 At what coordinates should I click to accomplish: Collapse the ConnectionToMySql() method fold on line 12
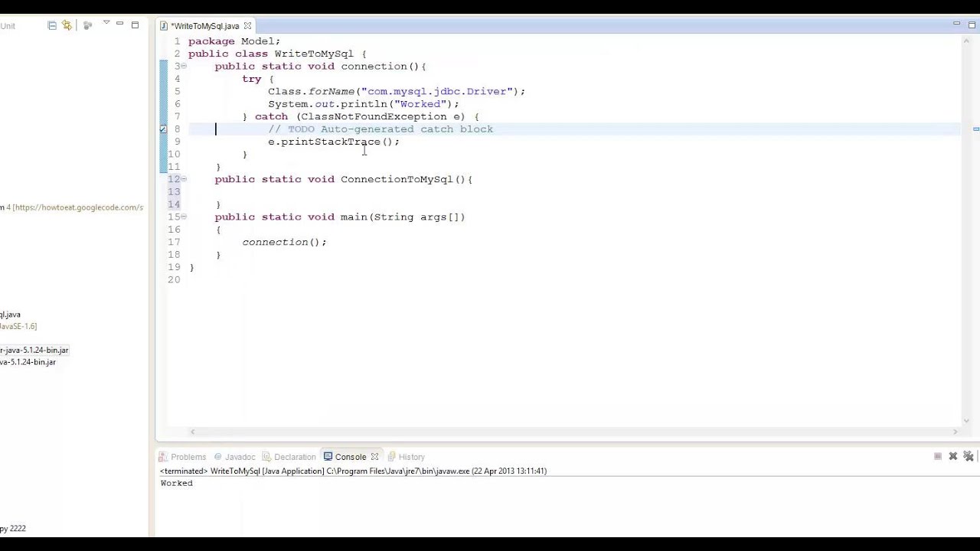pos(184,179)
